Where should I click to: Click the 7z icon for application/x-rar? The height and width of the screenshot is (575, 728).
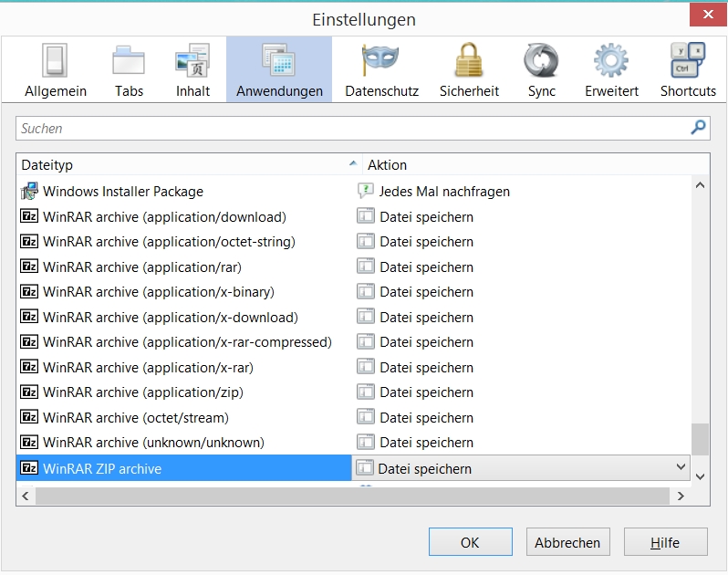click(x=29, y=367)
